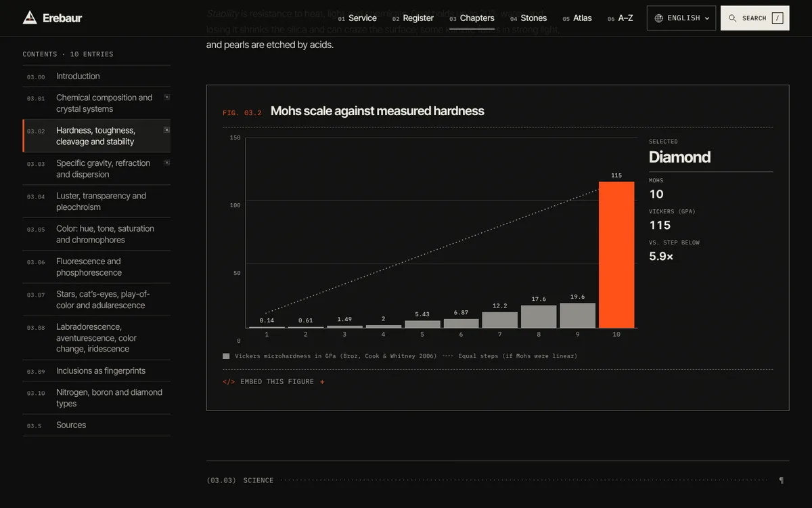The height and width of the screenshot is (508, 812).
Task: Open Nitrogen, boron and diamond types entry
Action: (96, 398)
